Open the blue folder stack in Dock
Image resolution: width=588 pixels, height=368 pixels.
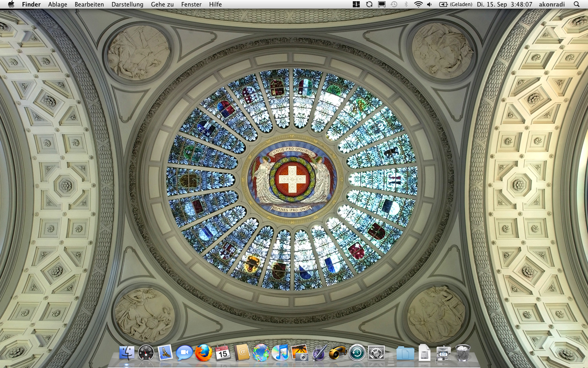coord(405,353)
